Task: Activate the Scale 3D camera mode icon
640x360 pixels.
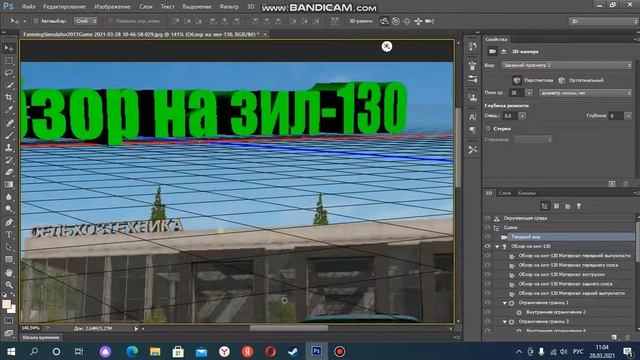Action: point(430,21)
